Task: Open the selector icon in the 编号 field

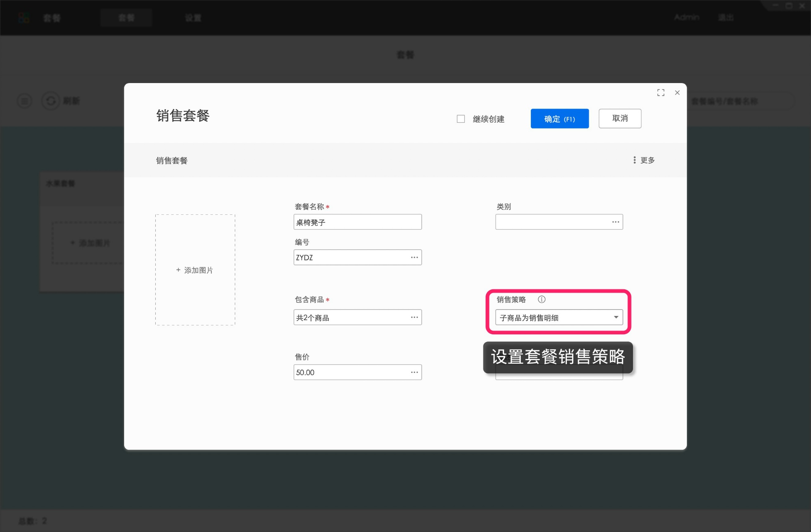Action: [x=414, y=257]
